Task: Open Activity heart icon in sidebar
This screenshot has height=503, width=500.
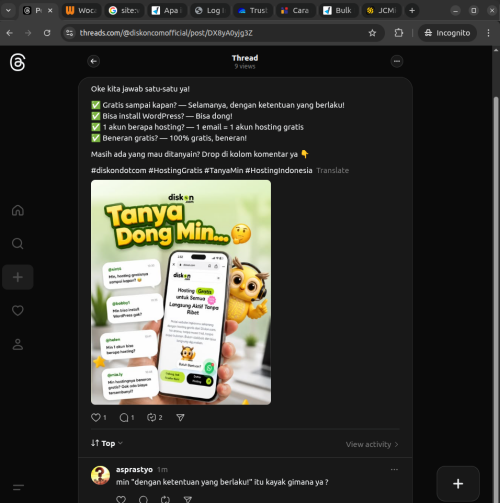Action: (18, 310)
